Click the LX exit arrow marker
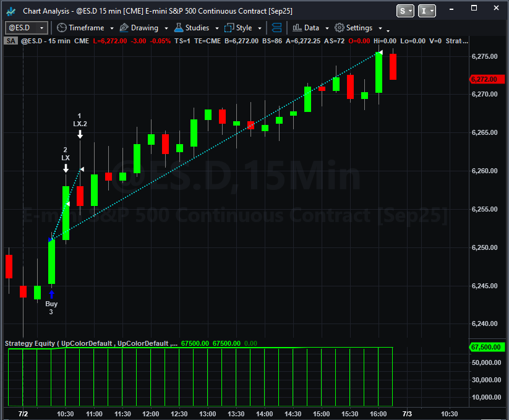The width and height of the screenshot is (509, 420). [66, 168]
